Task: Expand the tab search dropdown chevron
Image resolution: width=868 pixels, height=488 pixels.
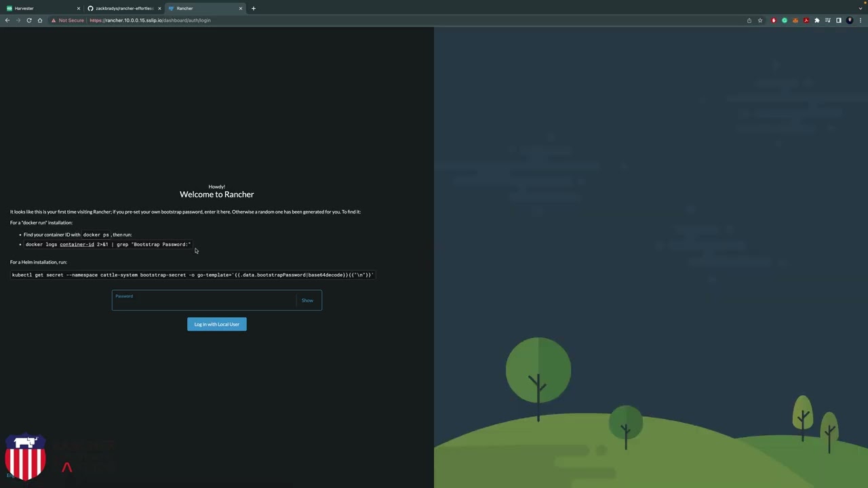Action: click(x=860, y=8)
